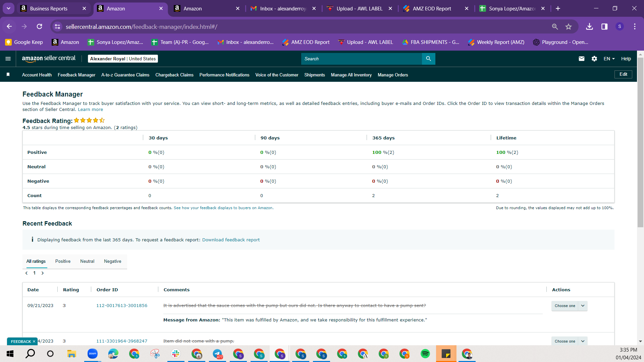644x362 pixels.
Task: Click the bookmark flag icon in navigation bar
Action: [8, 74]
